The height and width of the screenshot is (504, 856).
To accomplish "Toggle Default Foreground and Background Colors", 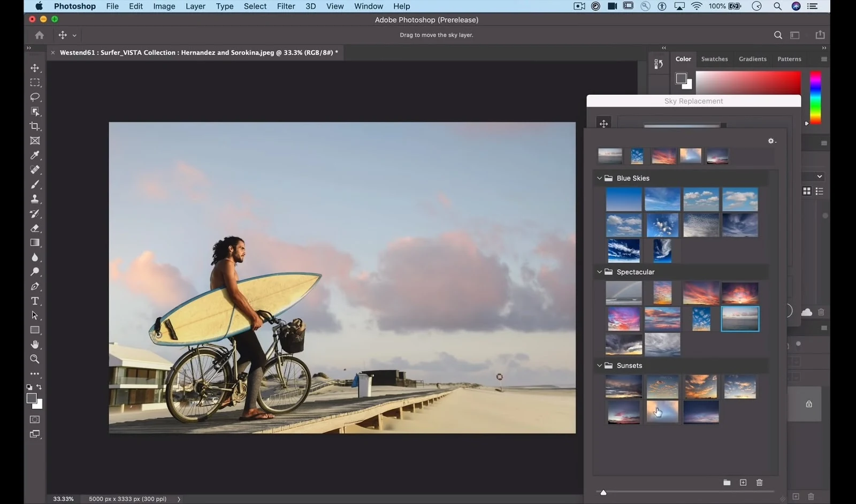I will click(x=30, y=387).
